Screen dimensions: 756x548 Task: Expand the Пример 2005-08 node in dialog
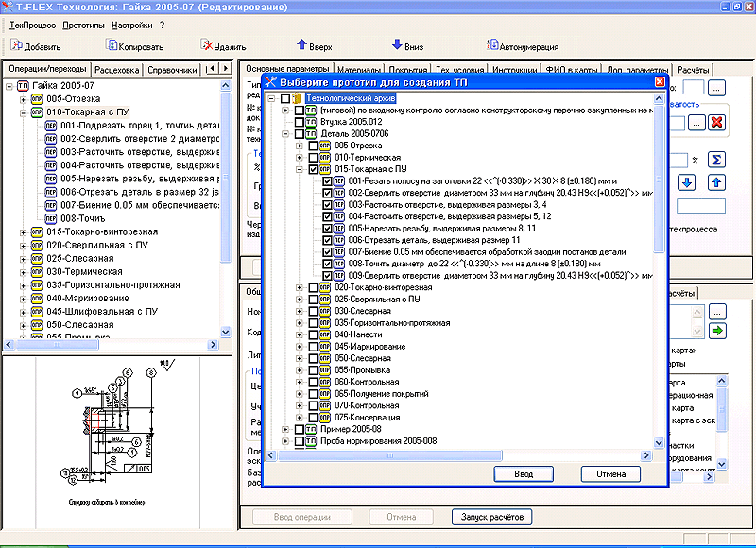point(285,429)
